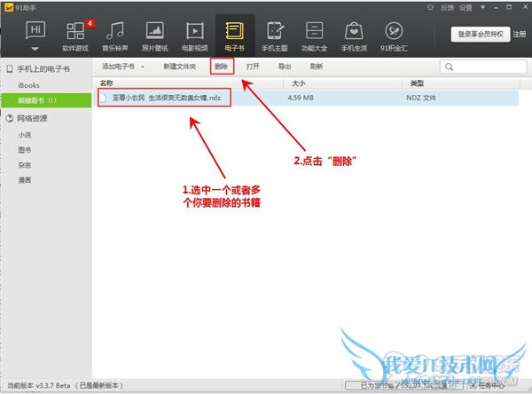Open 功能大全 features section
Viewport: 532px width, 394px height.
tap(315, 36)
